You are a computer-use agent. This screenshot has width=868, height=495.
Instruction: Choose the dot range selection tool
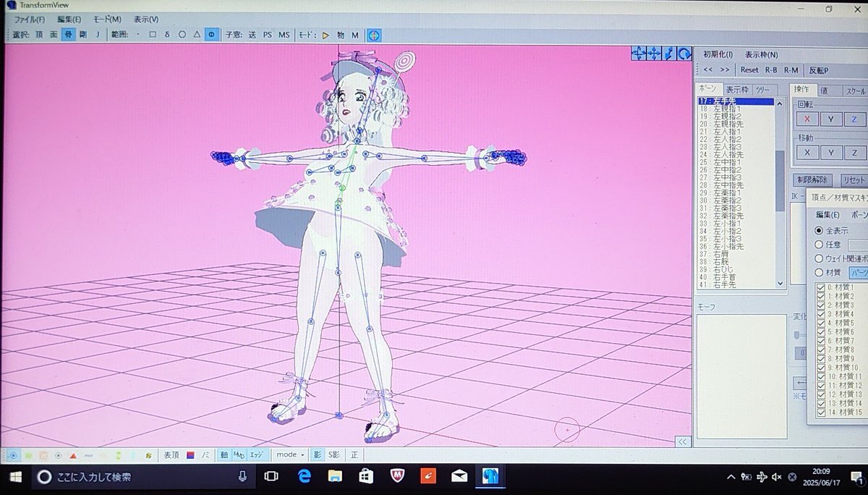138,35
